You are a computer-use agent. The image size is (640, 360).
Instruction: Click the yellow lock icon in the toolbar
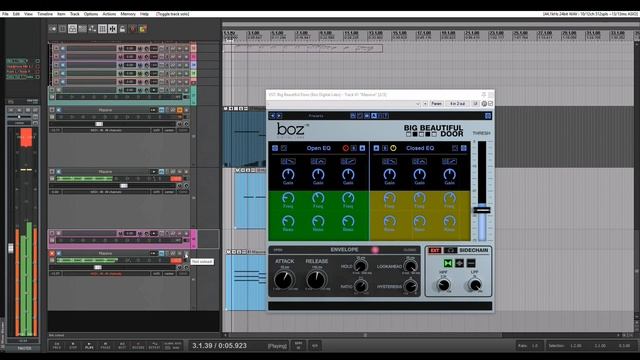coord(142,29)
